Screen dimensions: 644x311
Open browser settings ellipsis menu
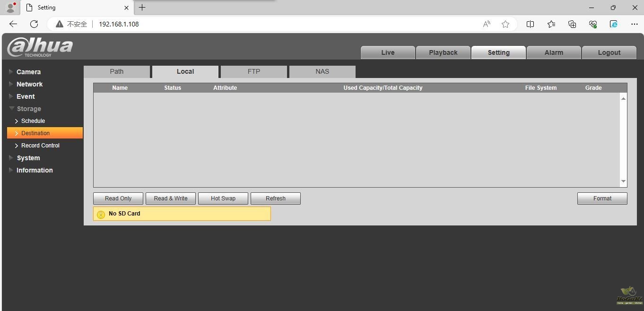click(x=634, y=24)
